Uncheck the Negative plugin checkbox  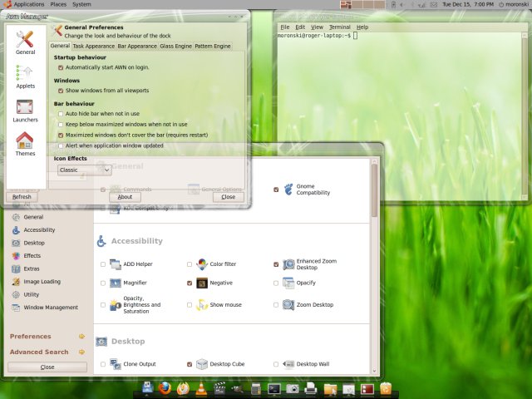(x=190, y=283)
